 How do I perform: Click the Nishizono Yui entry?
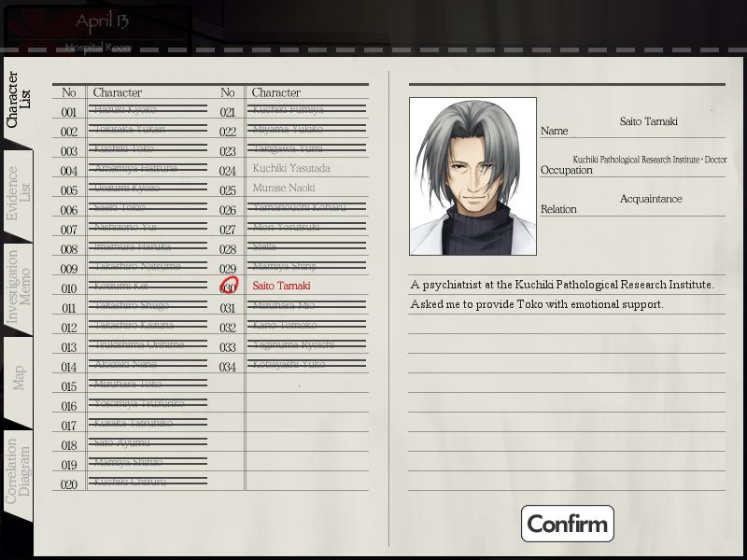(148, 227)
